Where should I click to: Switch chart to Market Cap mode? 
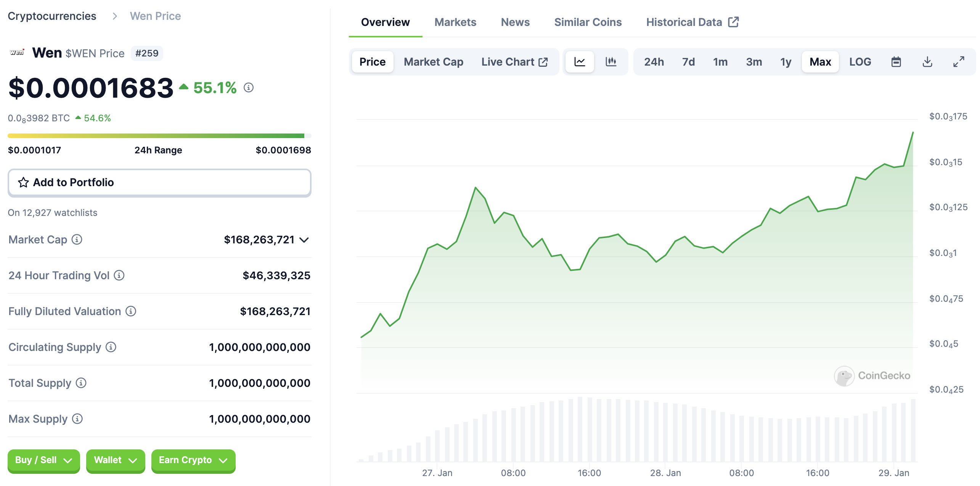tap(434, 62)
